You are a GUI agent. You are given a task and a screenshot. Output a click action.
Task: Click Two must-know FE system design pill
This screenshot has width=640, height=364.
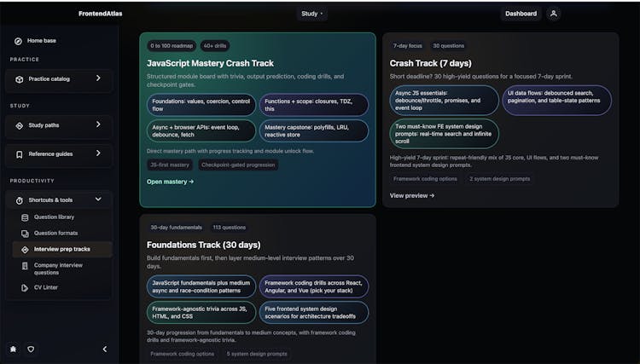coord(444,134)
